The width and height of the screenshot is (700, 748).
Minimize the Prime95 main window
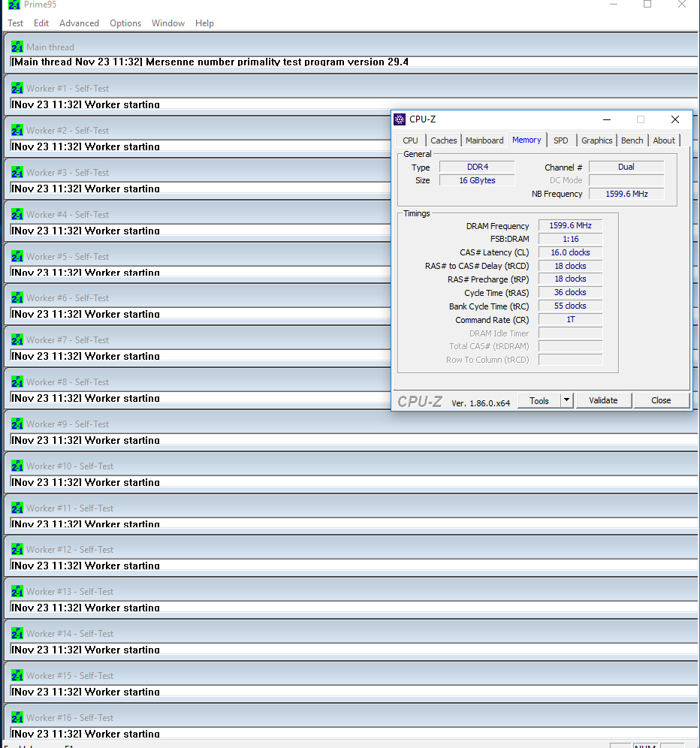[x=614, y=5]
